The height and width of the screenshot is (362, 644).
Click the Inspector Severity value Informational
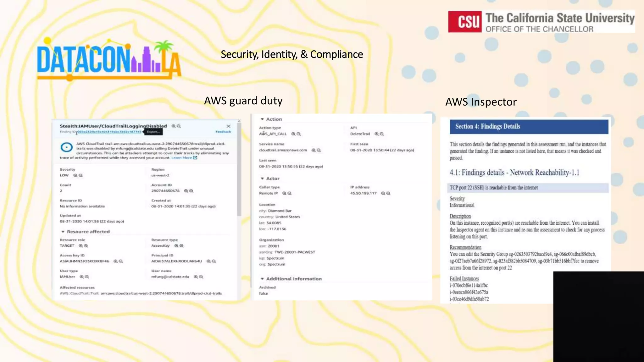pos(462,205)
